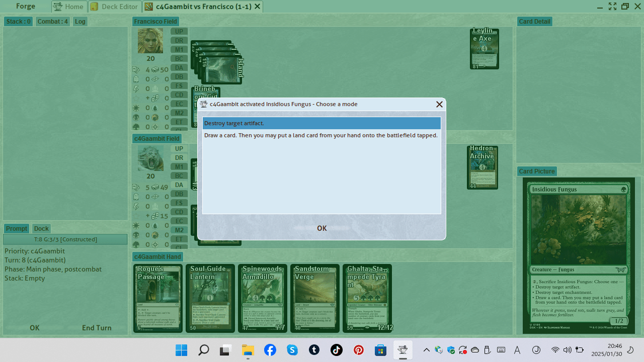Select Ghalta, Stampede Tyrant card in hand

[x=367, y=298]
